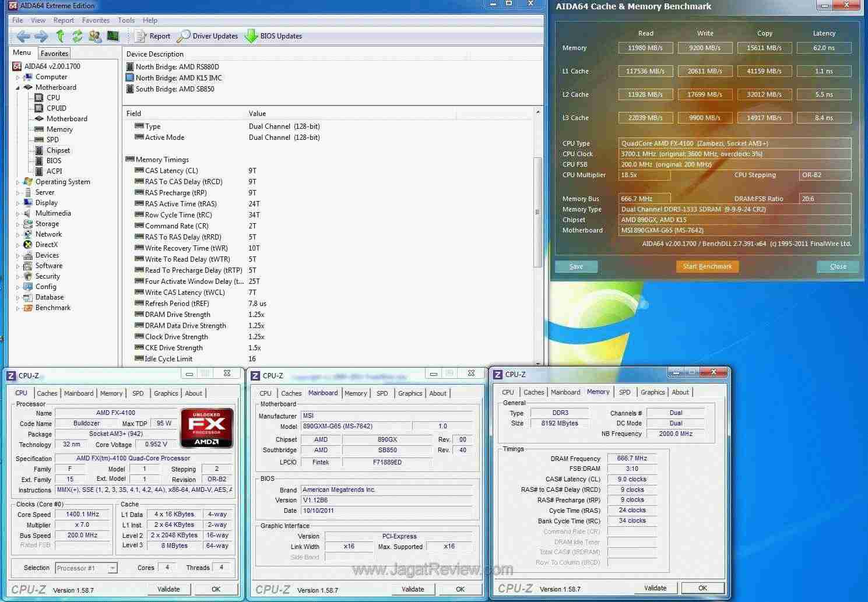The height and width of the screenshot is (602, 868).
Task: Open Graphics tab in right CPU-Z window
Action: (652, 392)
